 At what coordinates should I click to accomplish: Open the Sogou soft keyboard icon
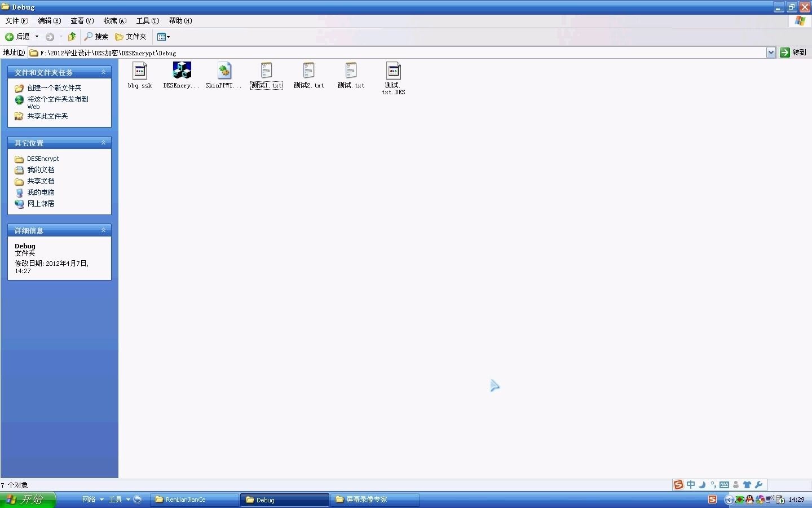pos(725,485)
